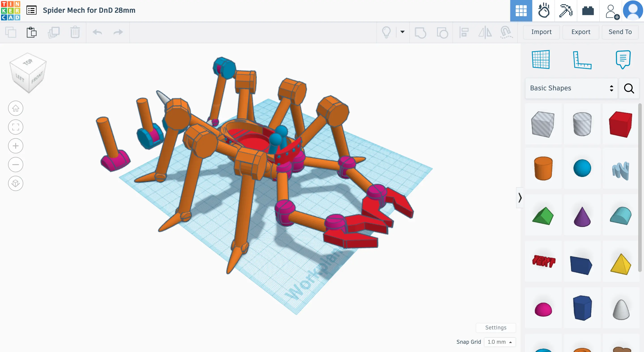Click the Import button
Screen dimensions: 644x352
(542, 32)
